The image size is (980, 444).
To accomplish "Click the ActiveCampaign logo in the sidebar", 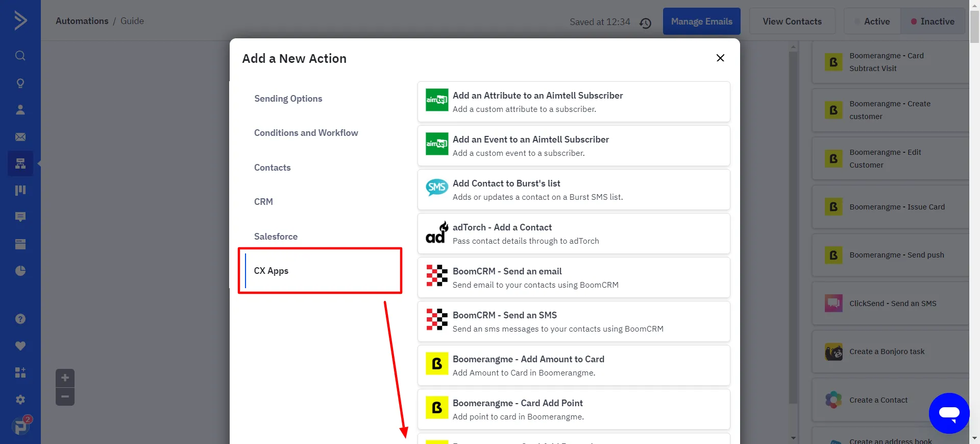I will [x=20, y=20].
